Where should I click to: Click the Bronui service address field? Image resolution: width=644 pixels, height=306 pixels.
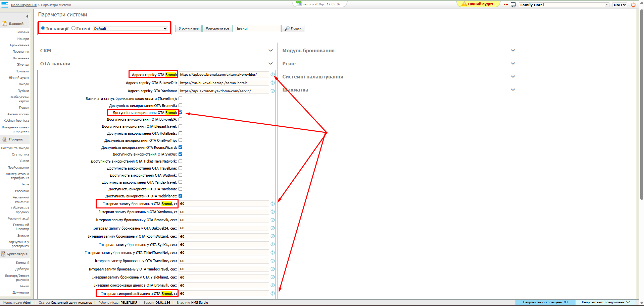click(224, 74)
